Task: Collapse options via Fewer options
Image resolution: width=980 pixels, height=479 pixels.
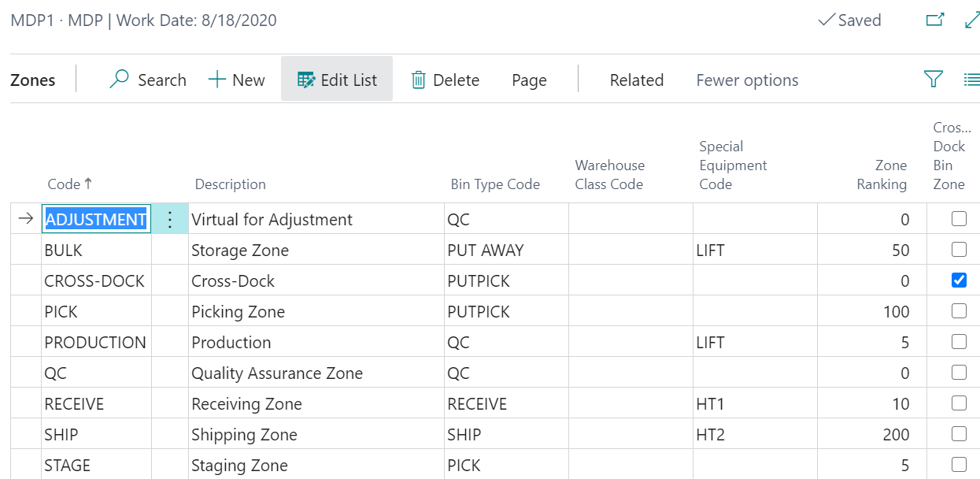Action: (746, 80)
